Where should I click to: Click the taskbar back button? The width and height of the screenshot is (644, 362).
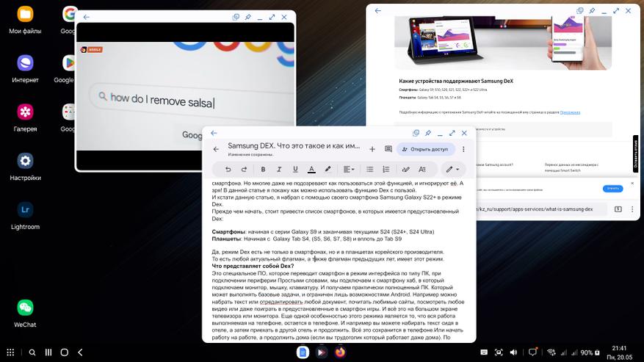[80, 352]
